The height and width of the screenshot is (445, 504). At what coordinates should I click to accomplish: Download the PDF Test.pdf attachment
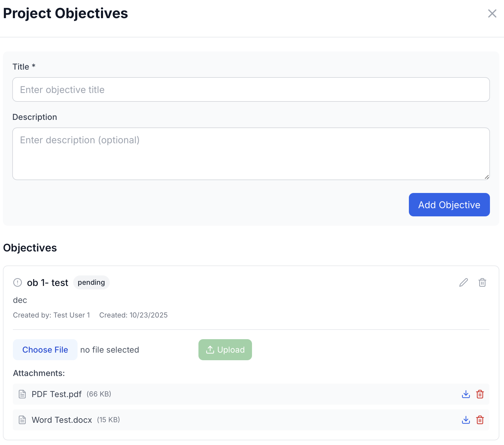(x=466, y=394)
